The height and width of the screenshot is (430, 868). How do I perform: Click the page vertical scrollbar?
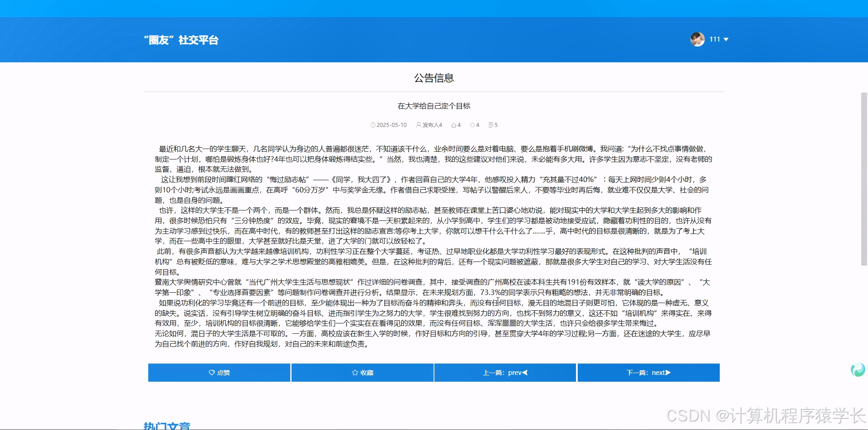point(864,179)
